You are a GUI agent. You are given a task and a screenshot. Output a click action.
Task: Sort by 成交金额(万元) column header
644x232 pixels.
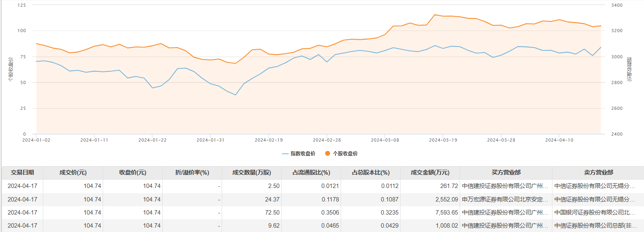(x=430, y=173)
